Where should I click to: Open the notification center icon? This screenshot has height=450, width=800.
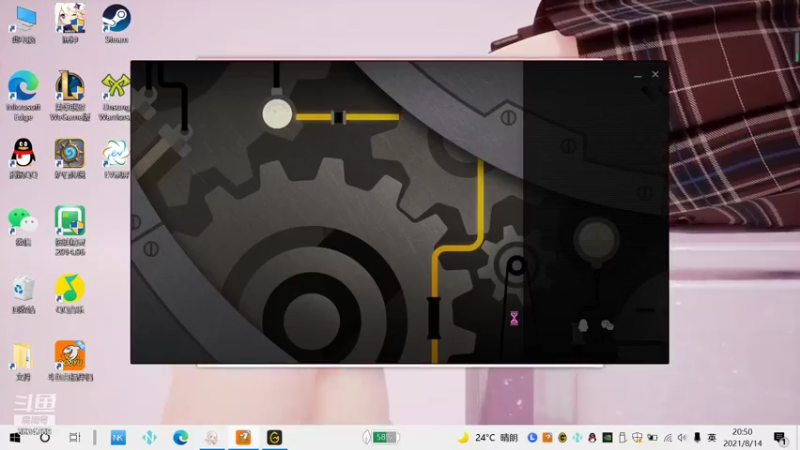point(780,438)
